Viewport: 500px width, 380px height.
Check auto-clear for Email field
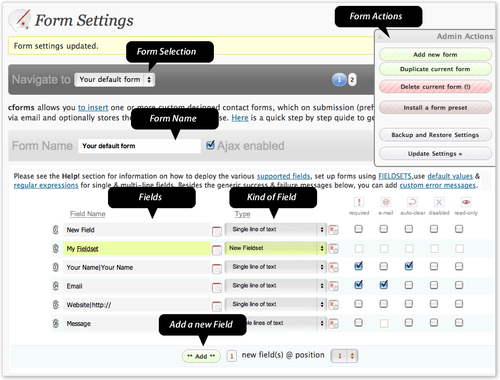[x=409, y=285]
